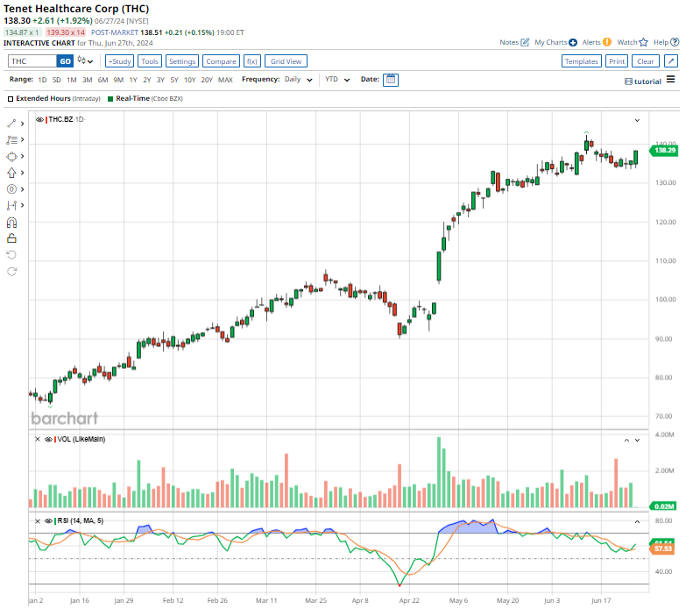The image size is (693, 616).
Task: Open the YTD period dropdown
Action: (337, 80)
